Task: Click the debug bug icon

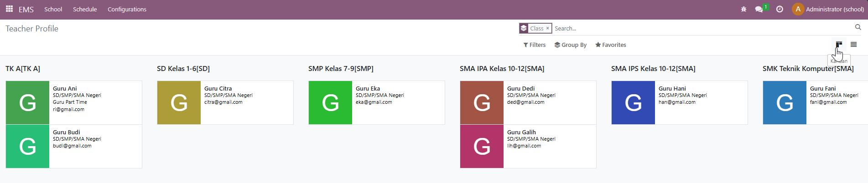Action: pos(743,9)
